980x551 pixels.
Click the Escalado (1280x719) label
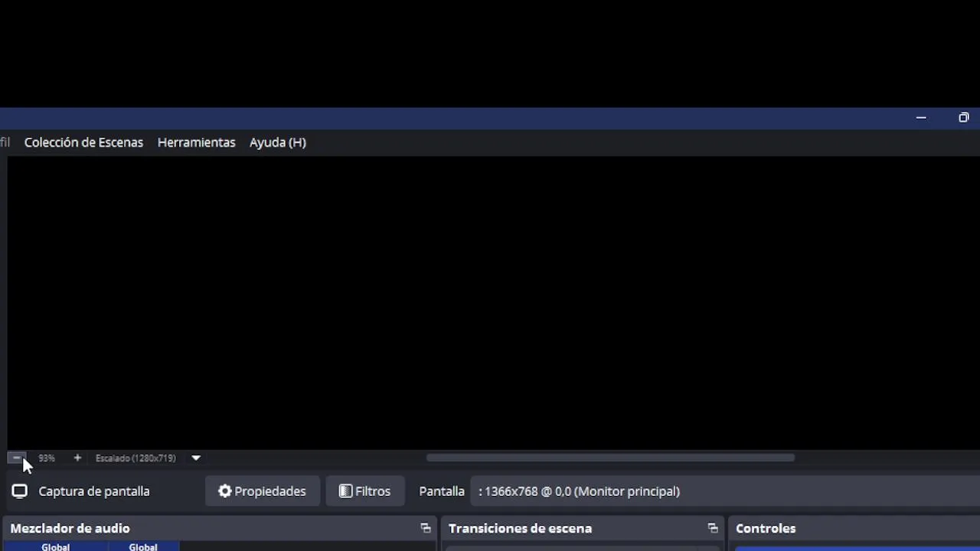tap(136, 458)
